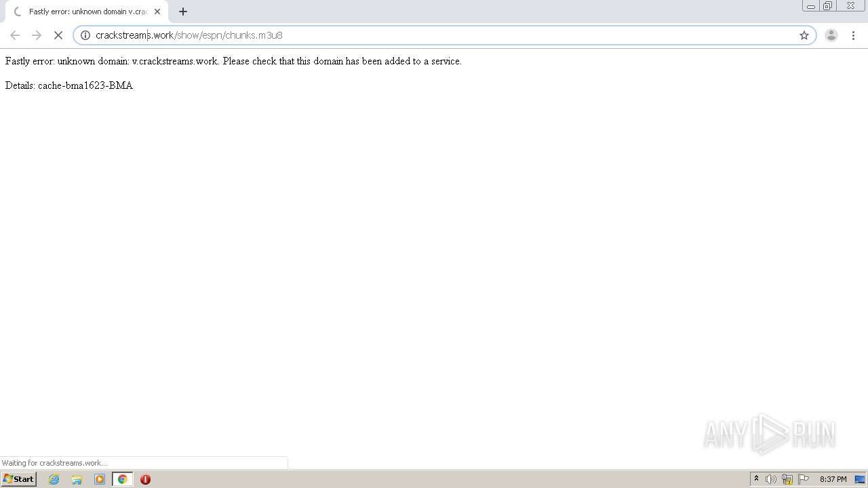This screenshot has width=868, height=488.
Task: Open the Windows Start menu
Action: (18, 479)
